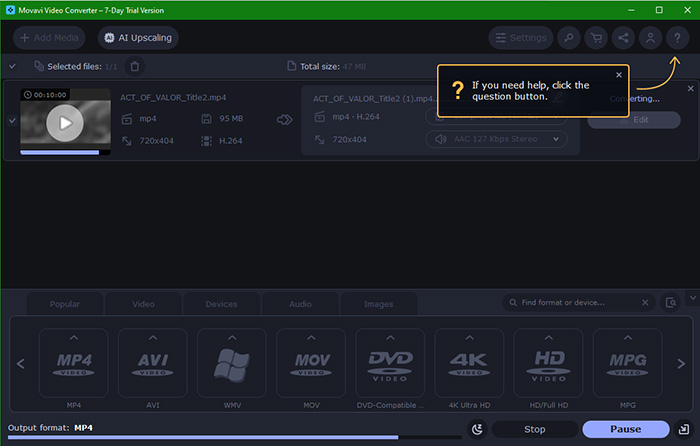The height and width of the screenshot is (446, 700).
Task: Click the trash delete icon
Action: pos(134,67)
